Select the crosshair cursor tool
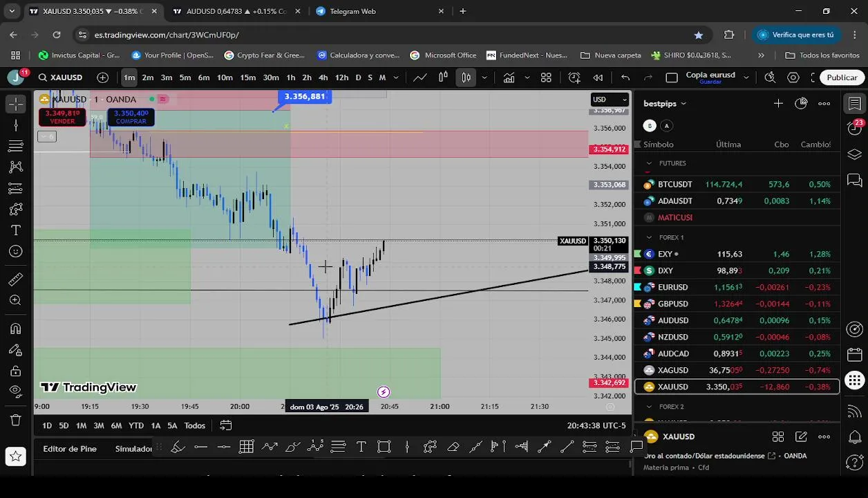868x498 pixels. [x=16, y=104]
